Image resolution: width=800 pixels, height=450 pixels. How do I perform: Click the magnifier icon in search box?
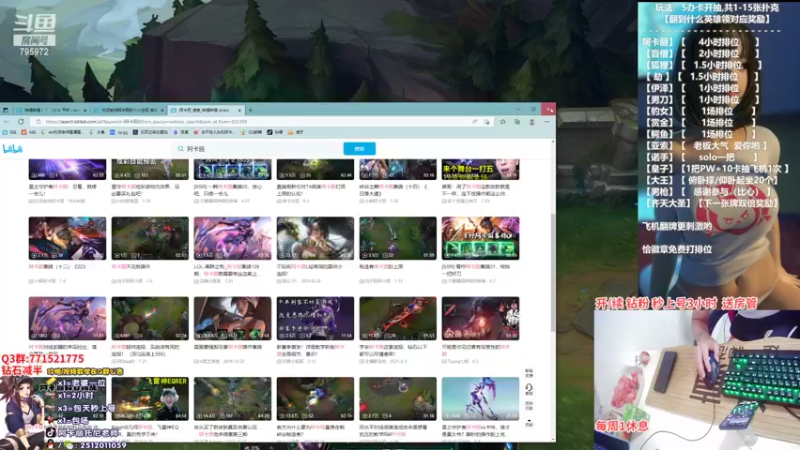[181, 149]
